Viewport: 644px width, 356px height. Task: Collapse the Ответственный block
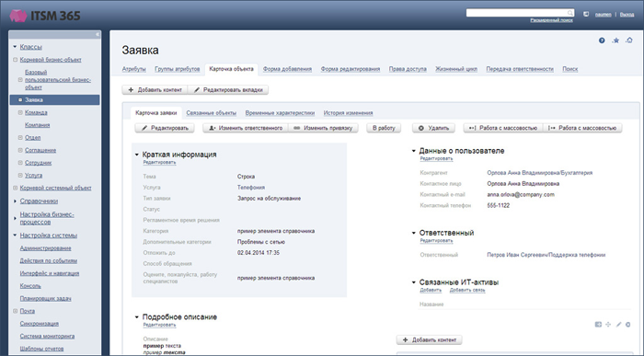point(414,233)
